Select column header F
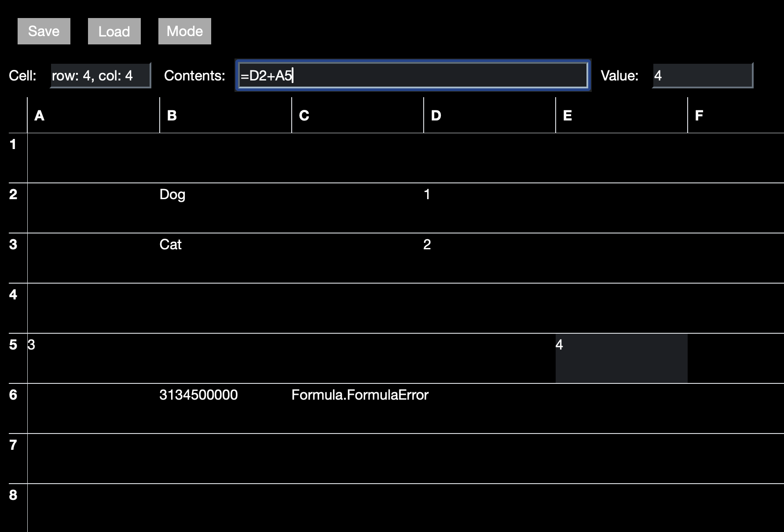This screenshot has width=784, height=532. coord(735,115)
